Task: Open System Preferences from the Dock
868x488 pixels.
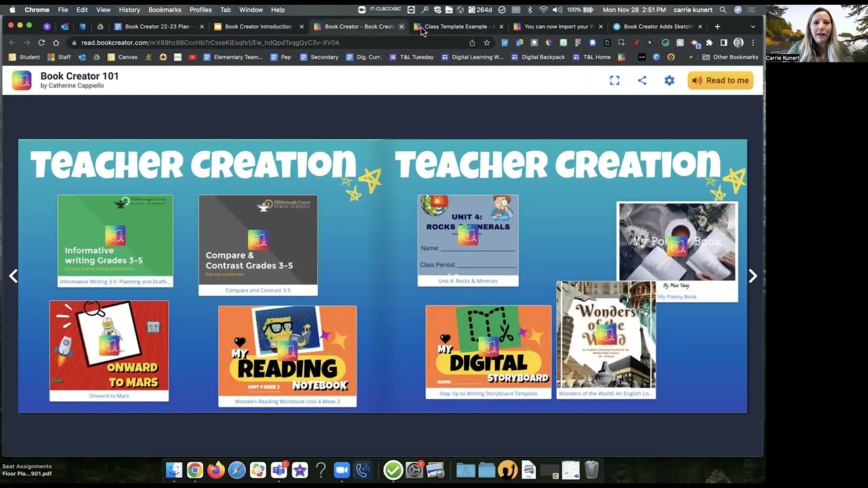Action: click(x=414, y=470)
